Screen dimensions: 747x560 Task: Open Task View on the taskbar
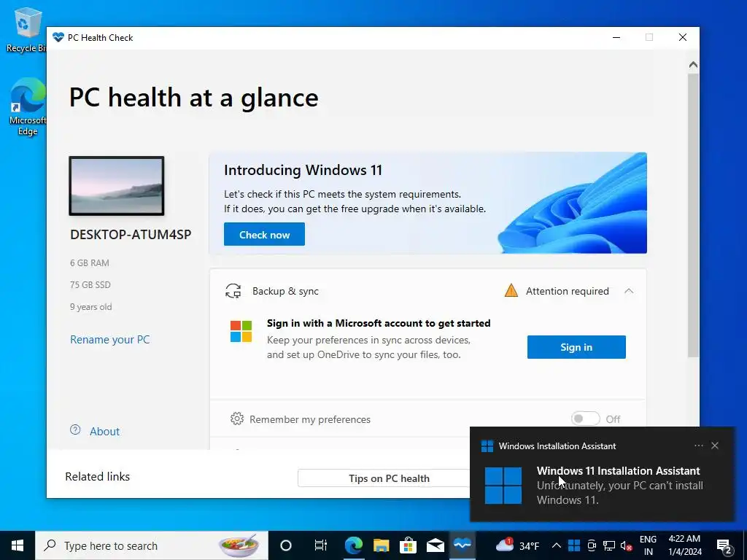321,545
